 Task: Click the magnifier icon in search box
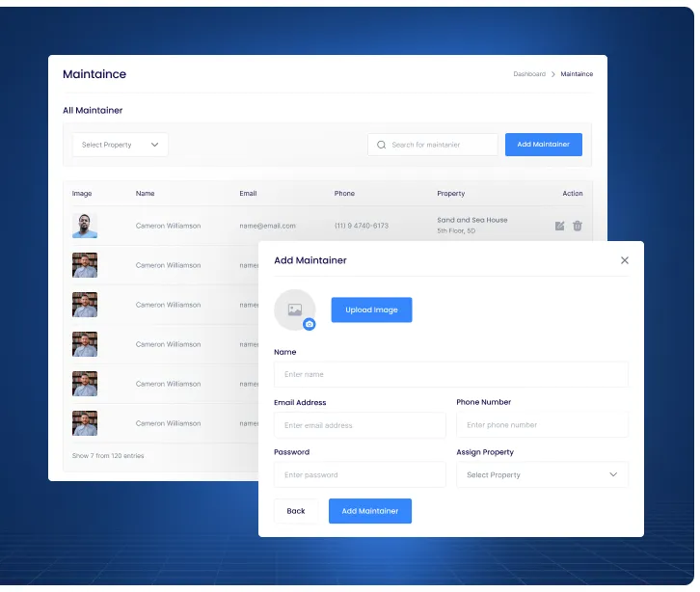(382, 145)
